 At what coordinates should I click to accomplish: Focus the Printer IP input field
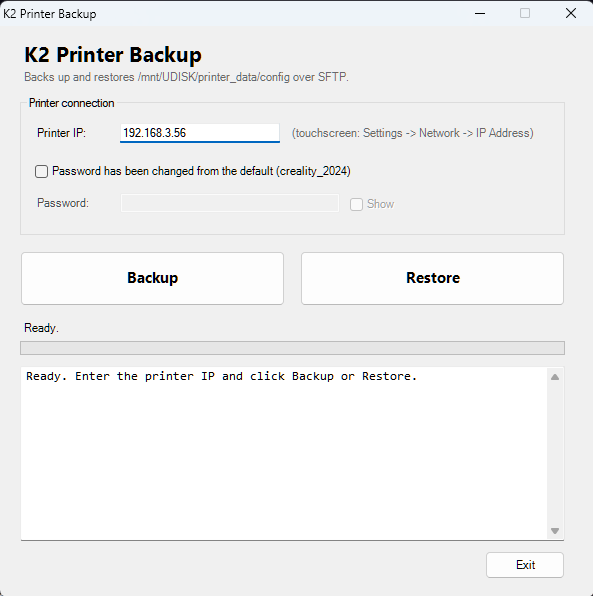[200, 133]
